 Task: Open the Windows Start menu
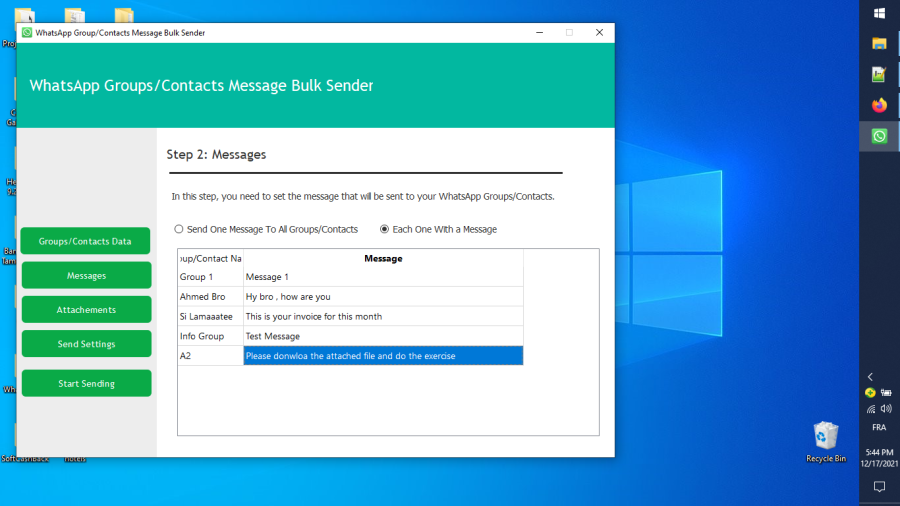click(x=879, y=13)
